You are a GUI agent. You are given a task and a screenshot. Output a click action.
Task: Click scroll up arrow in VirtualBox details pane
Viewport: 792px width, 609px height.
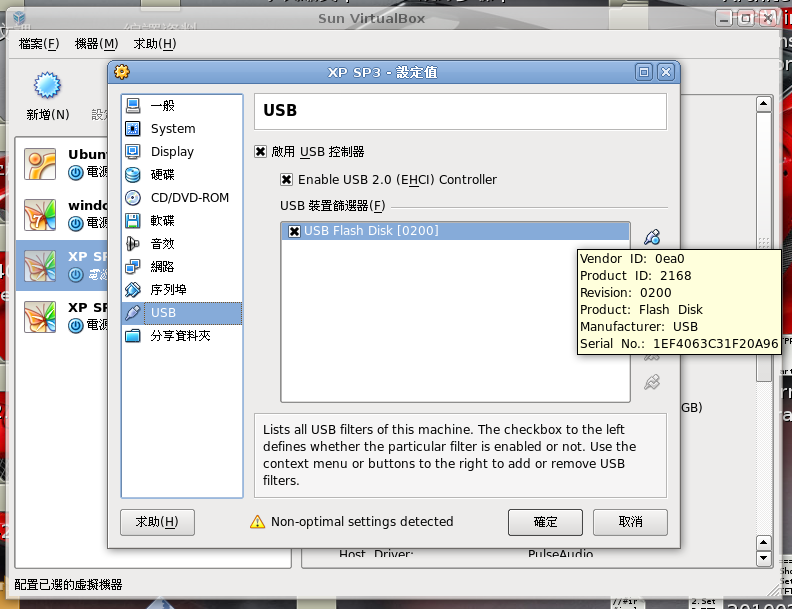click(764, 104)
